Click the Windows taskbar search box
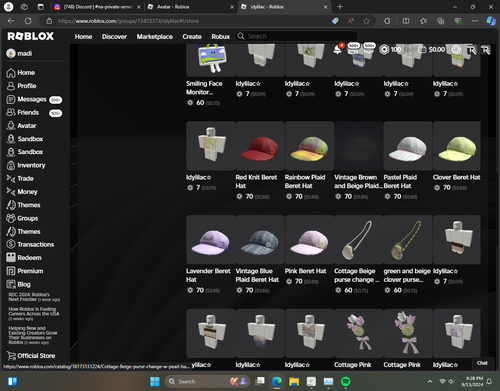The height and width of the screenshot is (391, 500). (x=207, y=381)
